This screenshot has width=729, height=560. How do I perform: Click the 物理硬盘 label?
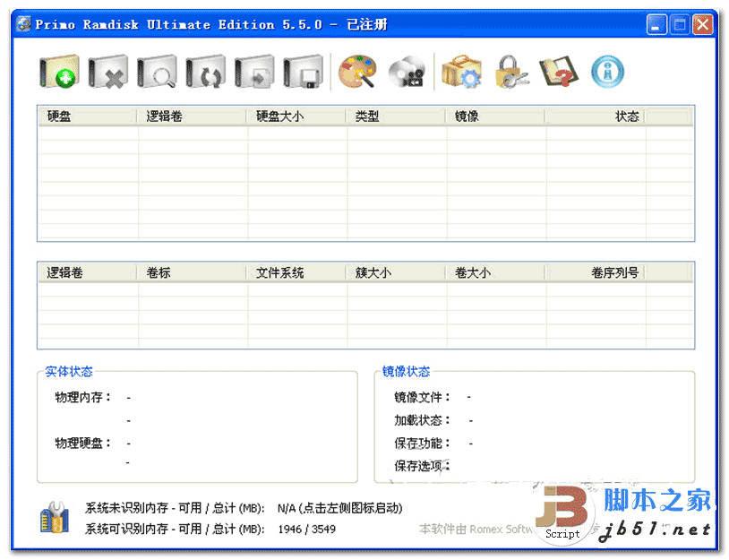pos(82,443)
